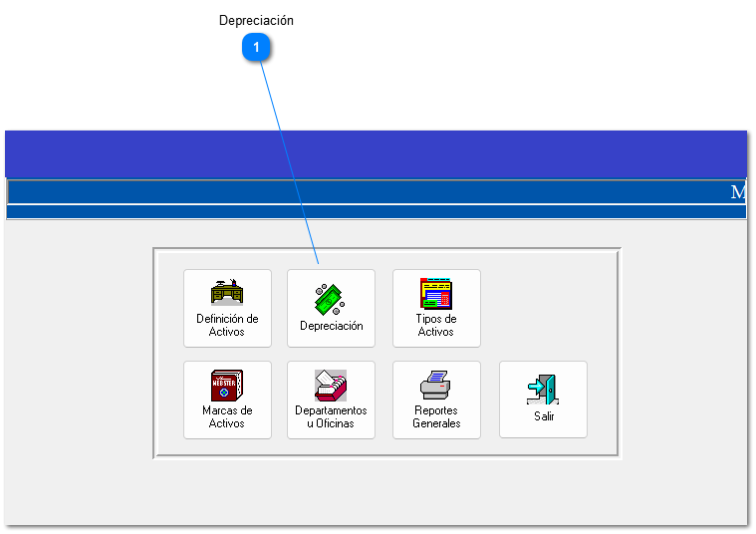The width and height of the screenshot is (756, 534).
Task: Click the desk icon for Definición de Activos
Action: (x=227, y=292)
